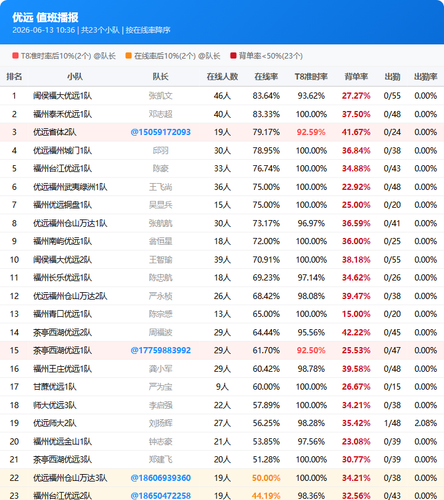The image size is (444, 500).
Task: Select team name 福州泰禾优远1队
Action: tap(62, 114)
